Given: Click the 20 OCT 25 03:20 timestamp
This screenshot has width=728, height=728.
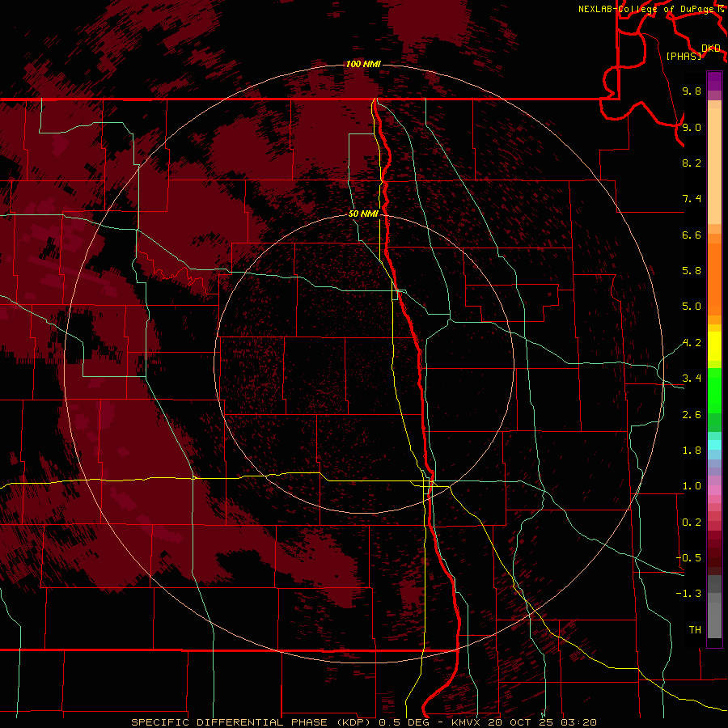Looking at the screenshot, I should coord(542,722).
